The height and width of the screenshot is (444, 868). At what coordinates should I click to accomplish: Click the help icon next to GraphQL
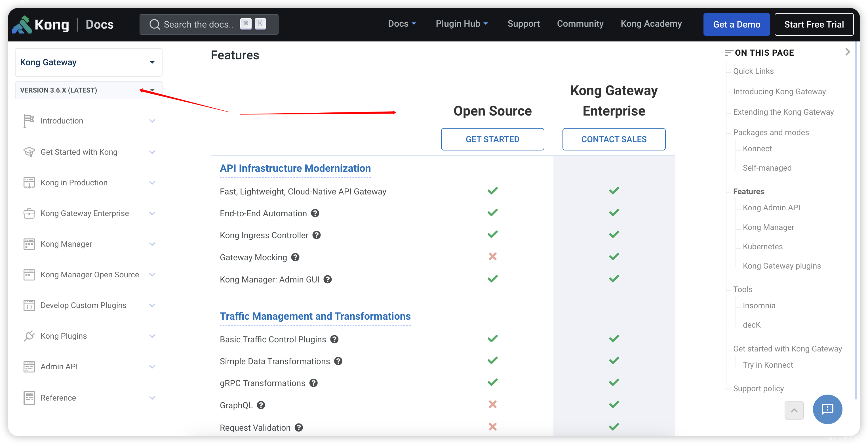[x=260, y=405]
